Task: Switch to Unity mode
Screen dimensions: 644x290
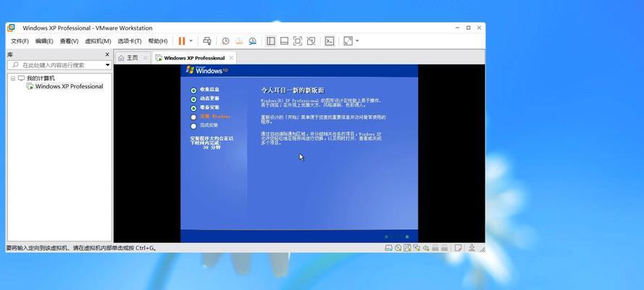Action: coord(311,41)
